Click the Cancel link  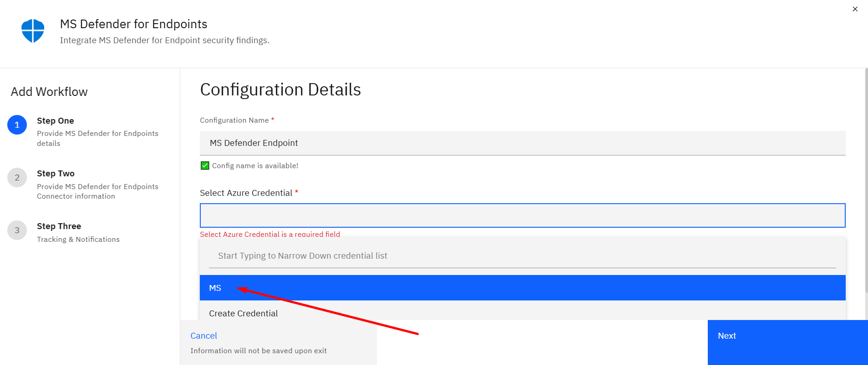click(203, 335)
